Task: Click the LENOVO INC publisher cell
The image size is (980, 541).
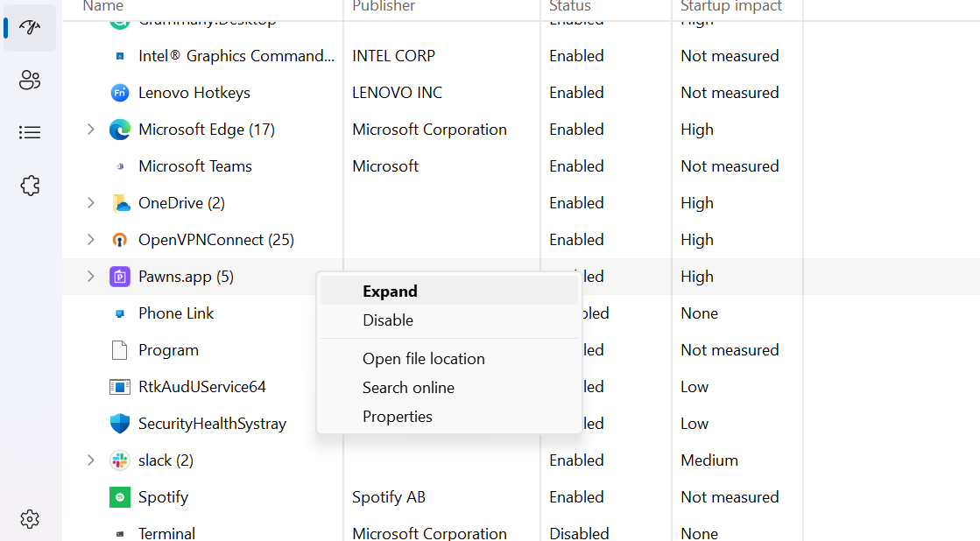Action: (x=398, y=93)
